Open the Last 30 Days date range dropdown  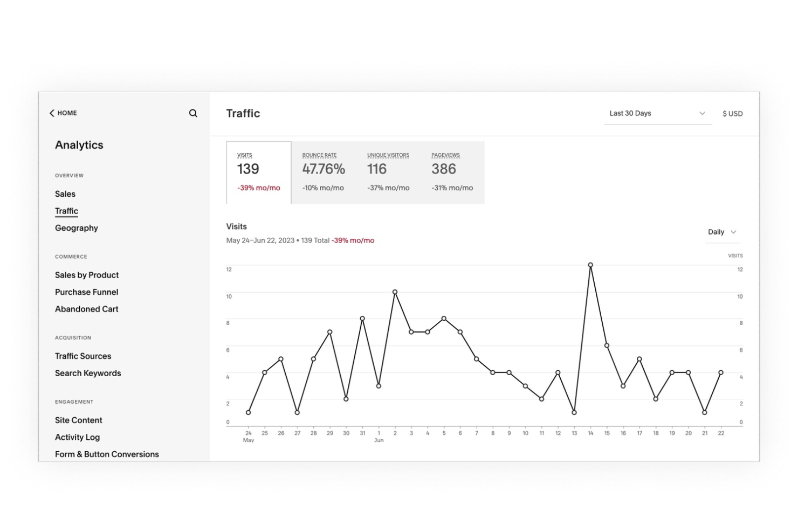coord(657,113)
